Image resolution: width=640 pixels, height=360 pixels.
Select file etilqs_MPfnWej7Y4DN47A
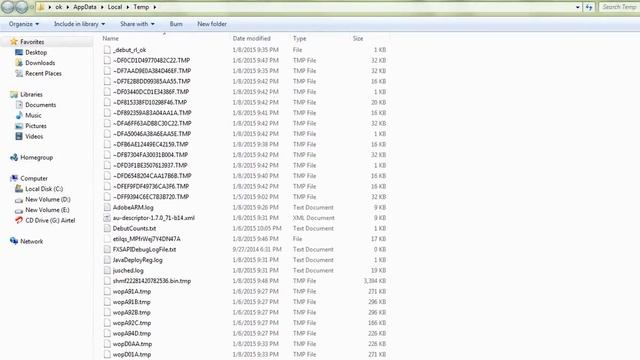[147, 239]
